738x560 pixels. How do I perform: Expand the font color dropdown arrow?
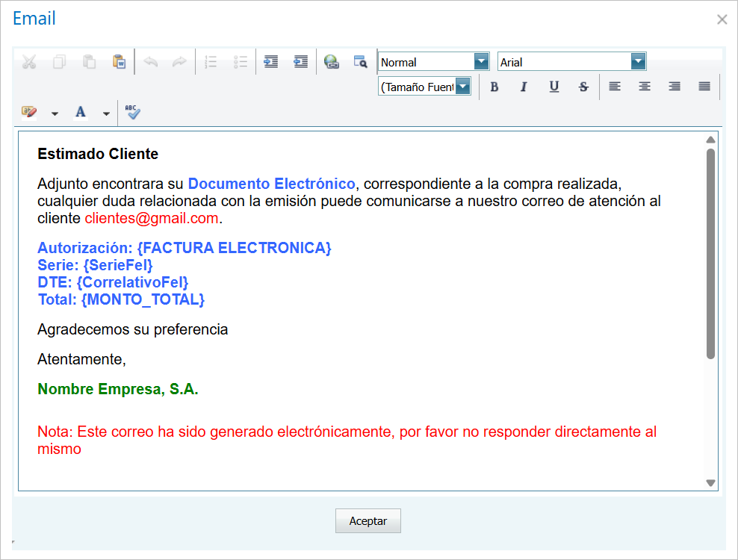pos(105,112)
